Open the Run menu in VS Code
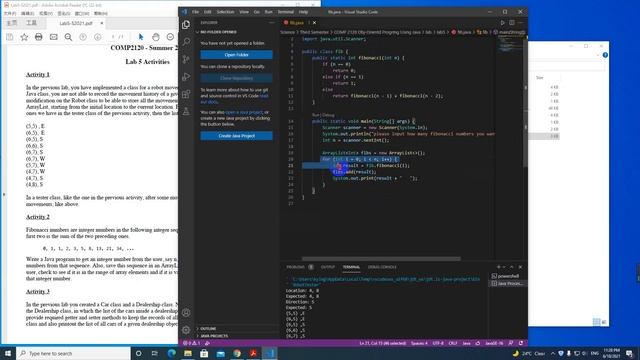The height and width of the screenshot is (360, 640). [269, 12]
